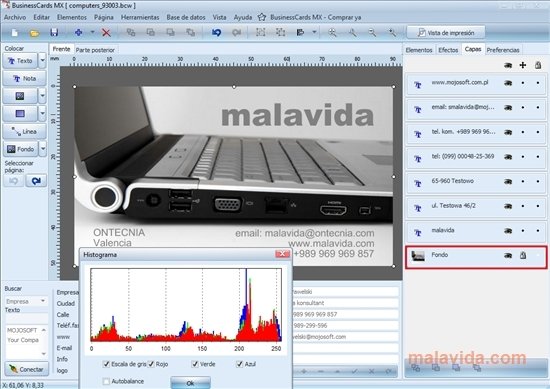This screenshot has height=389, width=550.
Task: Enable the Autobalance checkbox
Action: [106, 381]
